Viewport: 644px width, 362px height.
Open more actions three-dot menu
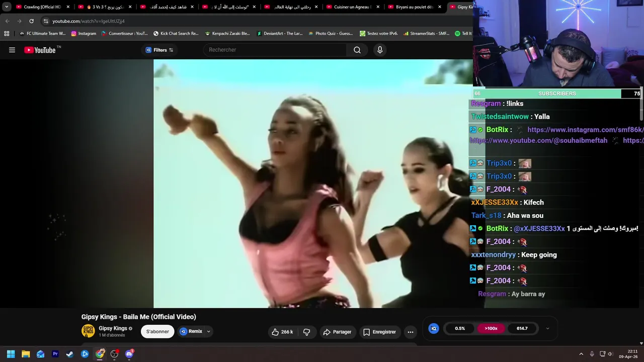[411, 332]
